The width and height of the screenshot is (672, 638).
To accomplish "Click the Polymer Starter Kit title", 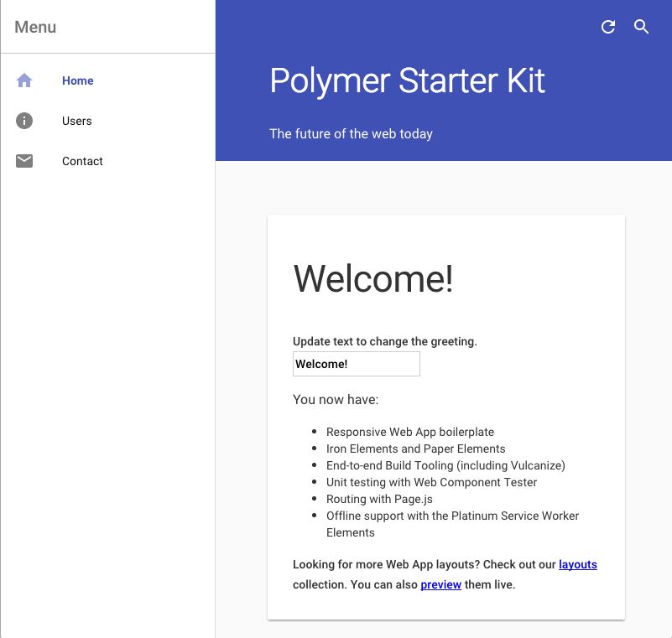I will (407, 81).
